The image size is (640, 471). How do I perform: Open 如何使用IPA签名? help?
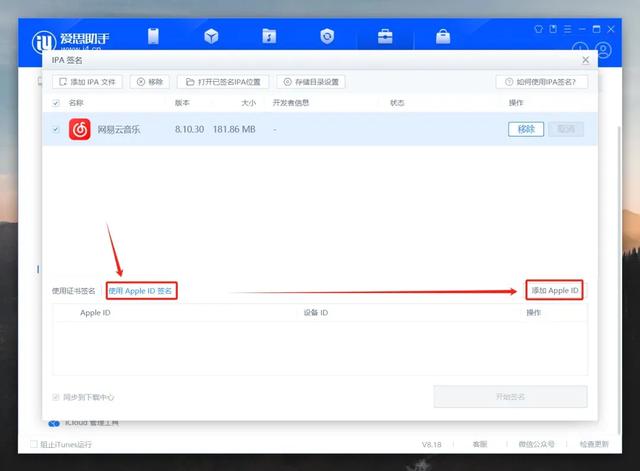pos(542,82)
